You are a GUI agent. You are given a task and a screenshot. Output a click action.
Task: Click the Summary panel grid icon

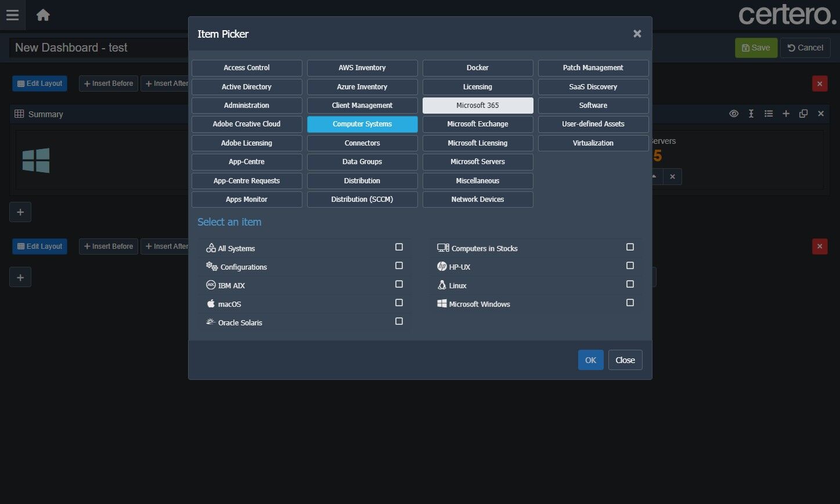click(19, 114)
